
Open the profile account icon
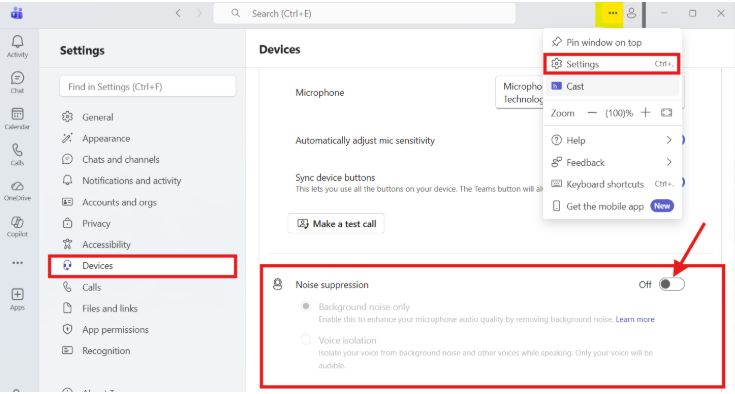(631, 13)
